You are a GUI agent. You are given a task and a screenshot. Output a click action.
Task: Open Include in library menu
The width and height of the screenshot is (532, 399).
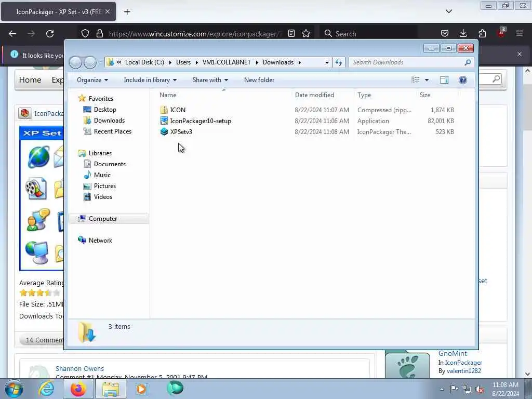(150, 80)
